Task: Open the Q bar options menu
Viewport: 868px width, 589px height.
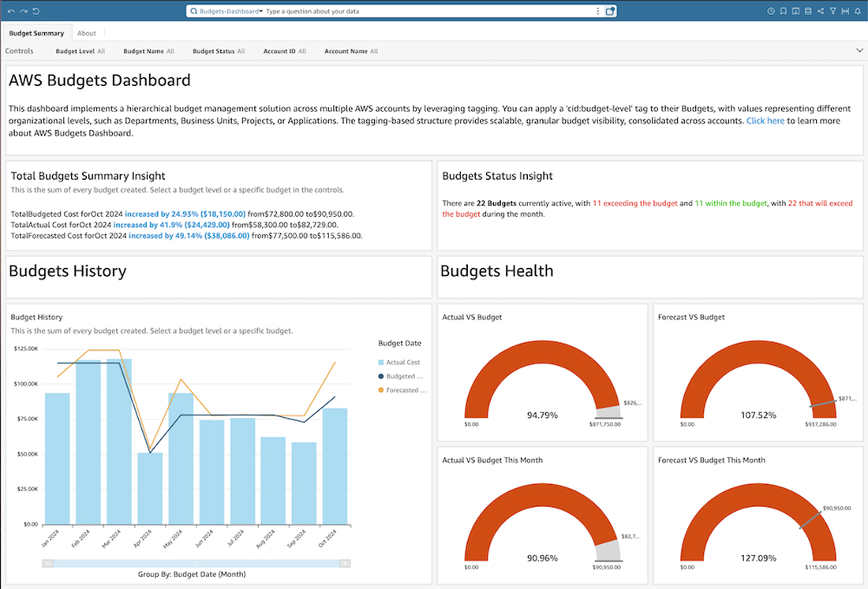Action: pos(597,10)
